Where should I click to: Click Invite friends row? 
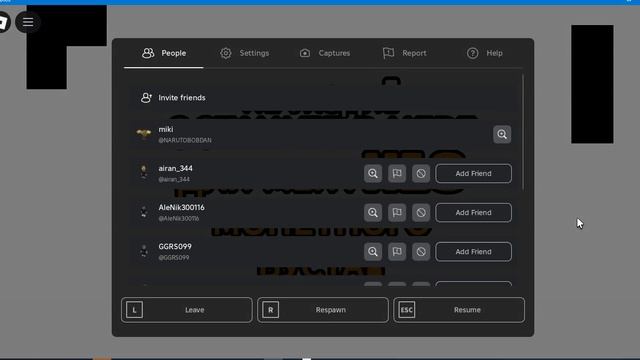(322, 98)
